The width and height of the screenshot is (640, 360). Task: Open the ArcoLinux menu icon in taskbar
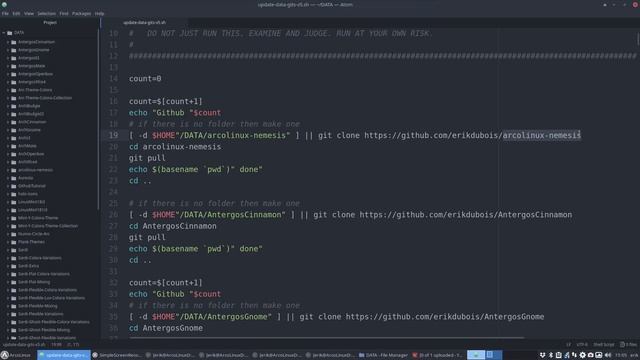click(4, 355)
